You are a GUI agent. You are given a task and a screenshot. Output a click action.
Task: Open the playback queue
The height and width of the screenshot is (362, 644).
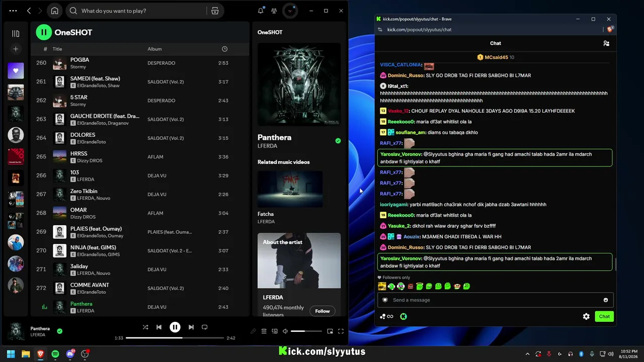(264, 331)
